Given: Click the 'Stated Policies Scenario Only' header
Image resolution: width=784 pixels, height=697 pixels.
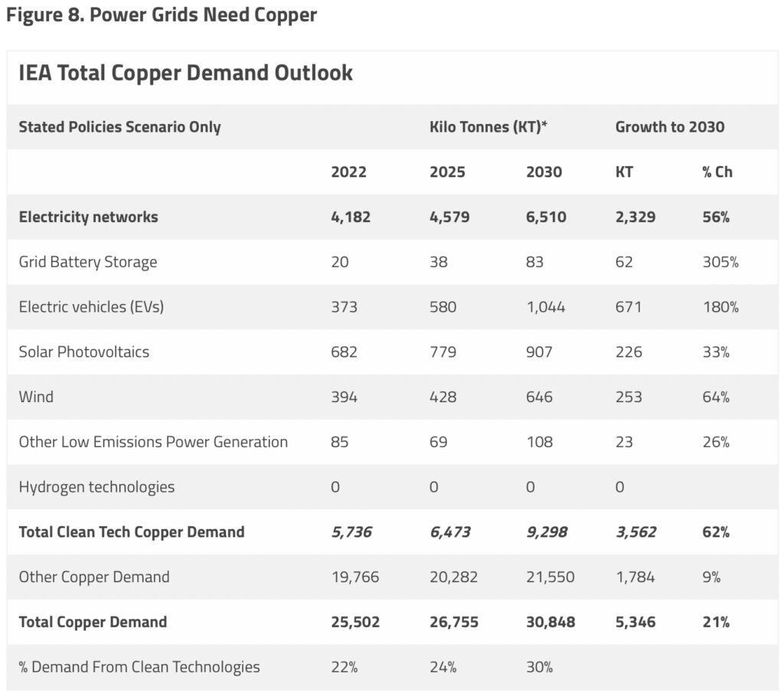Looking at the screenshot, I should point(120,127).
